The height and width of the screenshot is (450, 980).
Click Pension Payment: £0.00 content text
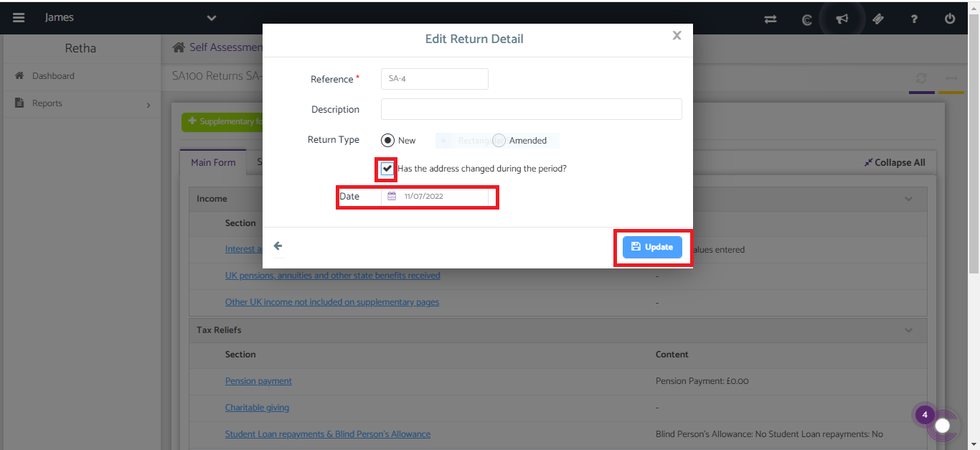pyautogui.click(x=702, y=381)
